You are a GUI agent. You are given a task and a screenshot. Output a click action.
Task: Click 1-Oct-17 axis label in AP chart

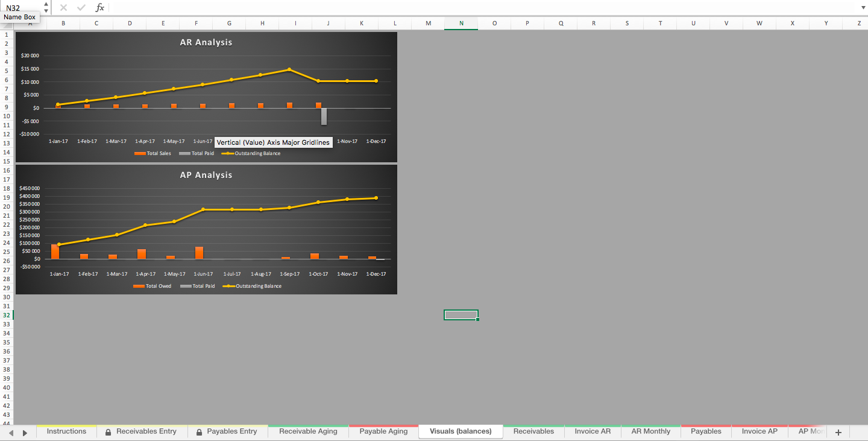pos(318,274)
